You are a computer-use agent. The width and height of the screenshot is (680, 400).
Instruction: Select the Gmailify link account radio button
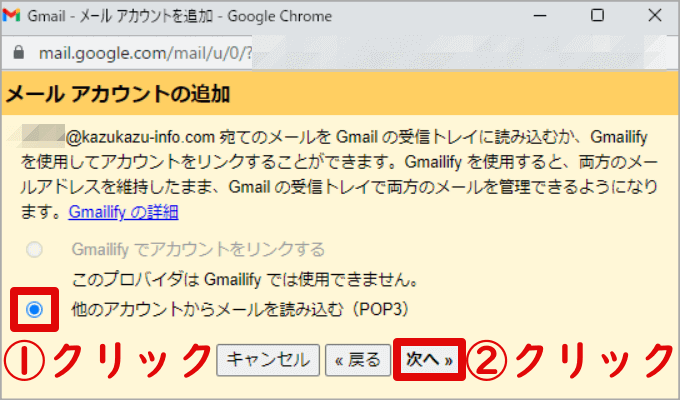[x=34, y=250]
